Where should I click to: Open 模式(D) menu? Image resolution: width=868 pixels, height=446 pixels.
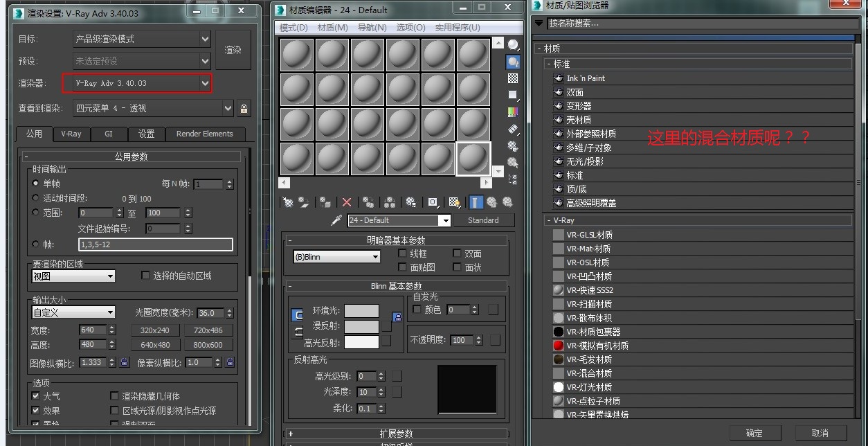[293, 28]
